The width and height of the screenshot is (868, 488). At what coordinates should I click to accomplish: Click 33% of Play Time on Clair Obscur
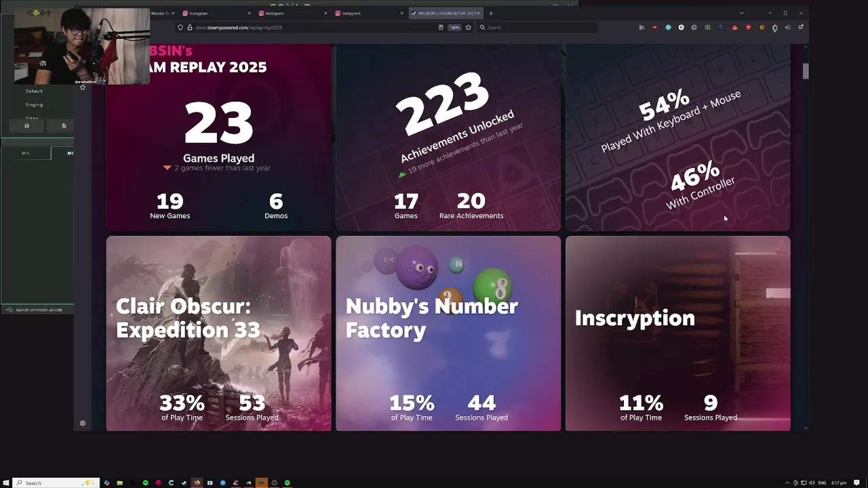click(182, 407)
